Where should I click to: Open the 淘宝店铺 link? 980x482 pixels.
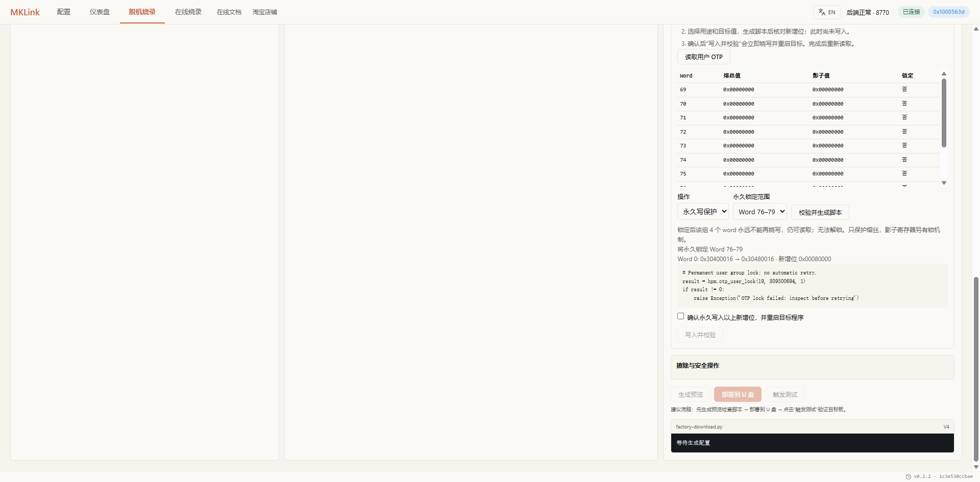pos(265,12)
